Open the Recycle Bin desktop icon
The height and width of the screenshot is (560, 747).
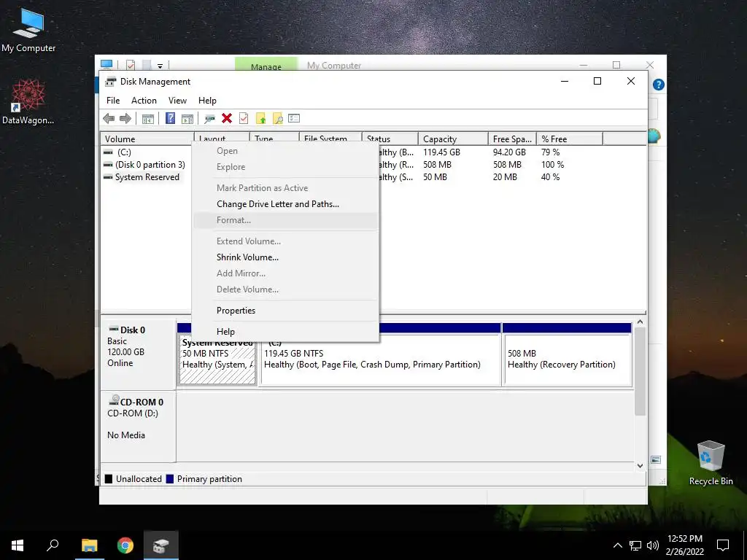[x=711, y=462]
